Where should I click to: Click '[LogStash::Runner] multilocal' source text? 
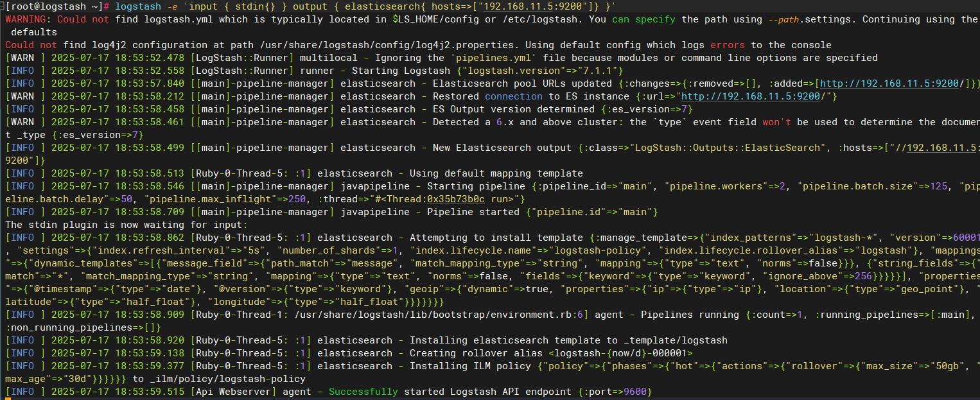[x=273, y=58]
